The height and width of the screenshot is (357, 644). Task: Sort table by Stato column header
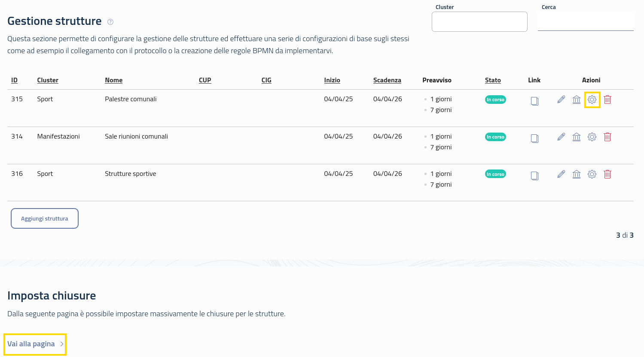coord(493,80)
